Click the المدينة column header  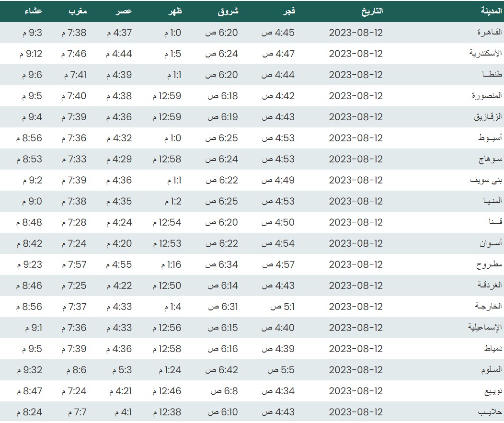pos(491,11)
